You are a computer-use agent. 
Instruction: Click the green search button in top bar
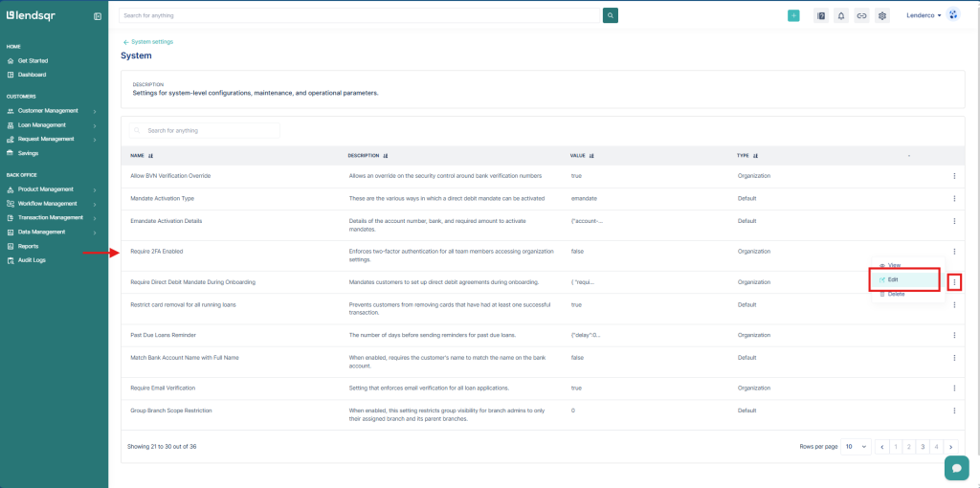tap(611, 15)
